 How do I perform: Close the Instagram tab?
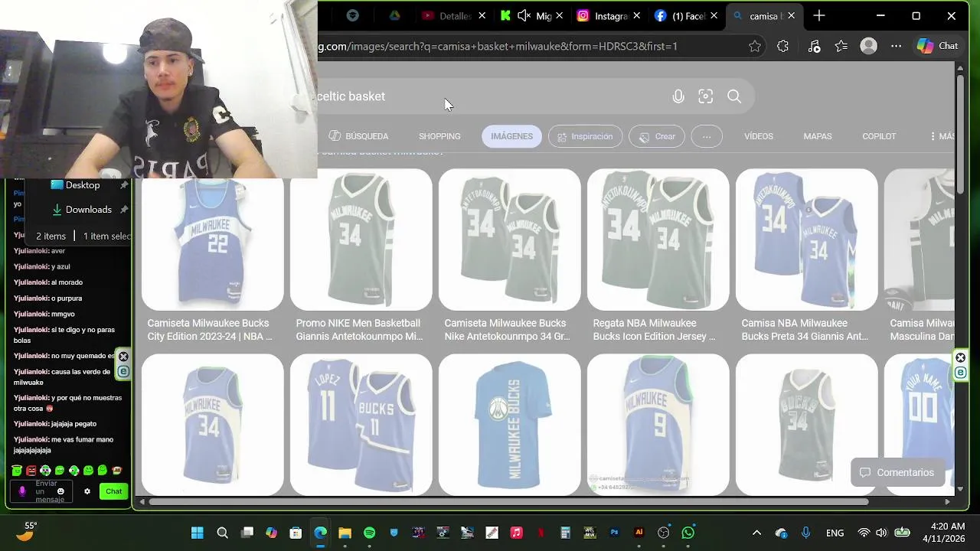pyautogui.click(x=636, y=15)
